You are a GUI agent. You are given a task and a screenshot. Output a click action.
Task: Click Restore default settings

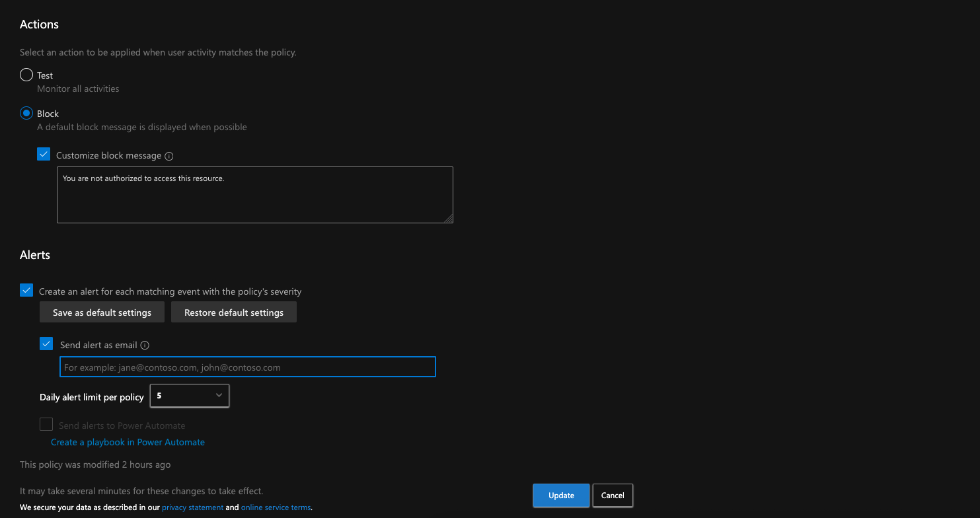pos(233,312)
